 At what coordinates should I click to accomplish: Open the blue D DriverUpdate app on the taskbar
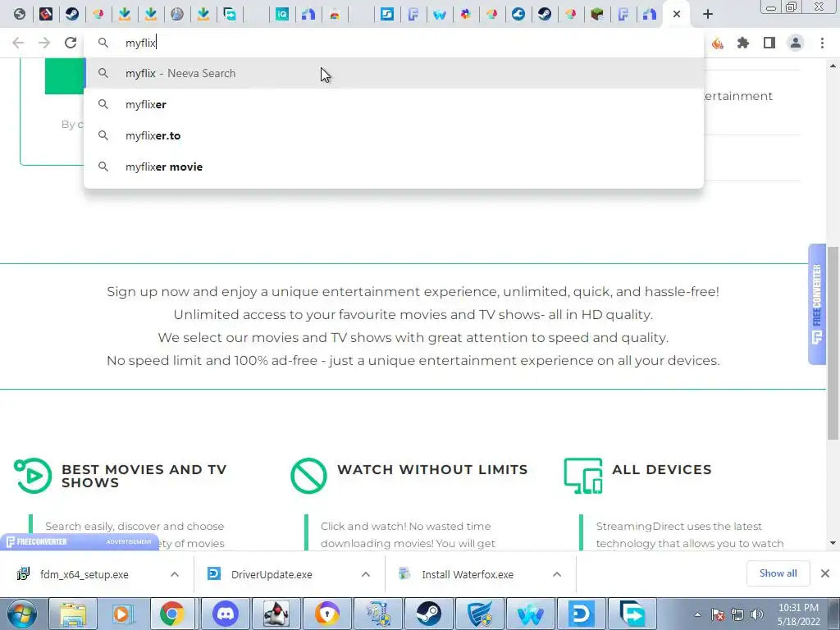point(582,614)
